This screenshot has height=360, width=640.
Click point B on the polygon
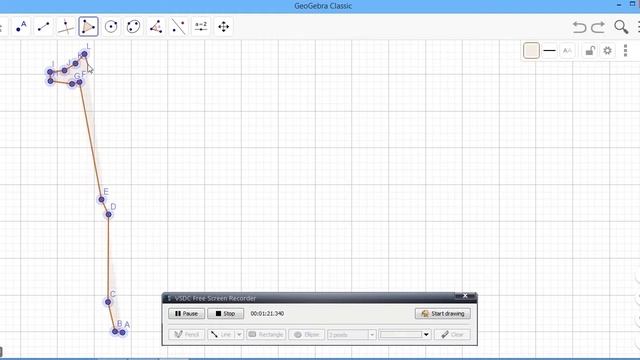click(x=115, y=331)
